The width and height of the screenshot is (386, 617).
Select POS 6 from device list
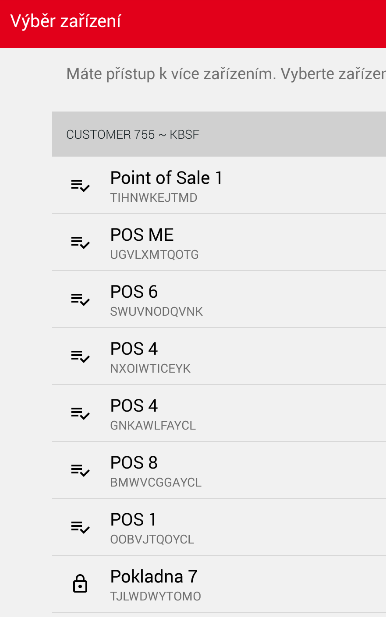pos(219,299)
